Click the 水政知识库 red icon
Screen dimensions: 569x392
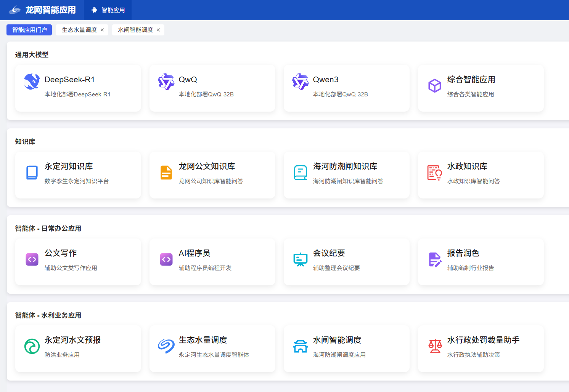pyautogui.click(x=435, y=173)
